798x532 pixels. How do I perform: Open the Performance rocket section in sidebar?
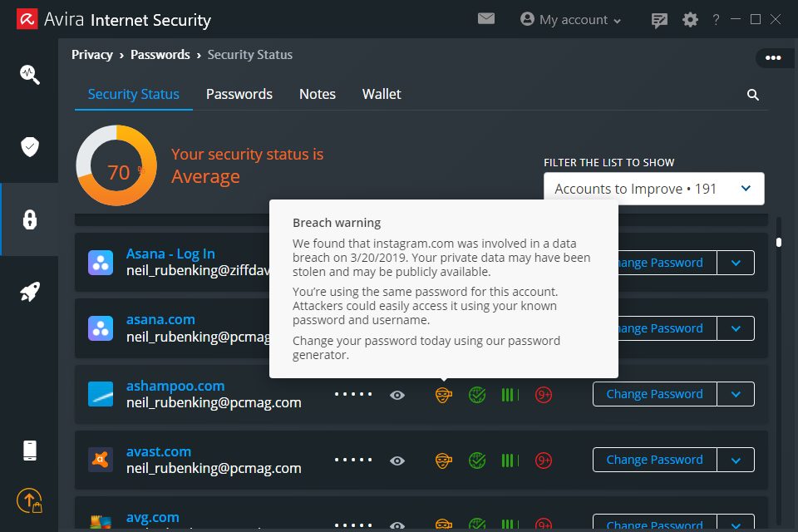coord(30,292)
